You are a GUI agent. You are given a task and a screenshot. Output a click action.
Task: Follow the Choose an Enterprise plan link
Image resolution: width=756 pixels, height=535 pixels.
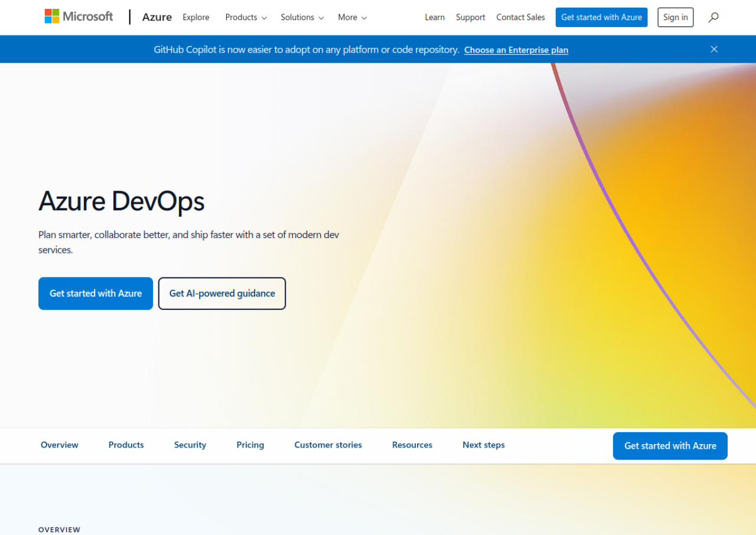[516, 50]
